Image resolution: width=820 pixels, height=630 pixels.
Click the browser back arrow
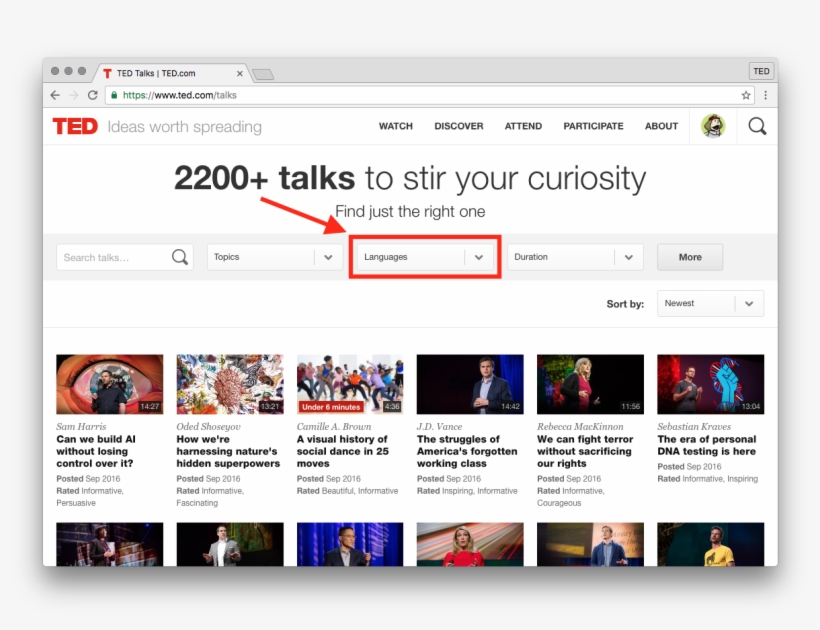[55, 95]
